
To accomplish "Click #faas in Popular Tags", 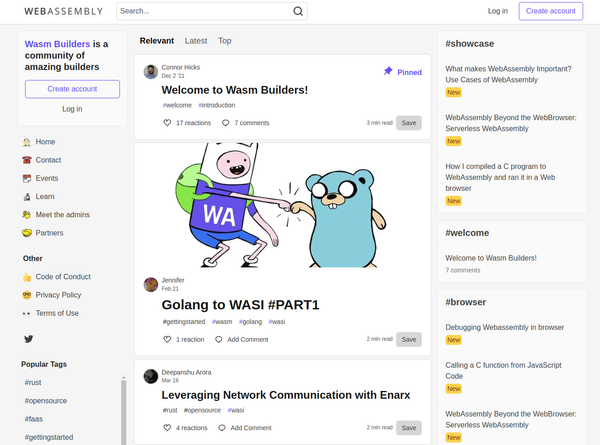I will [x=34, y=419].
